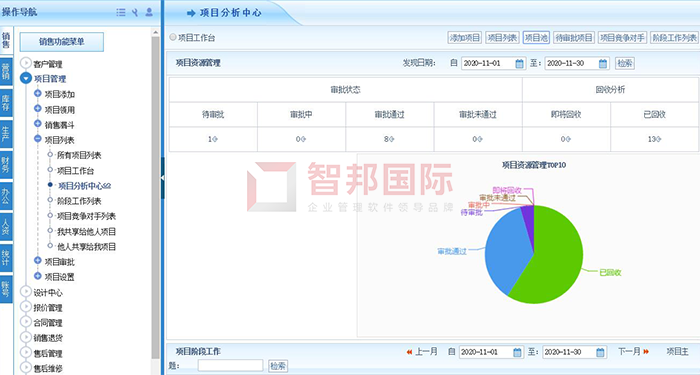This screenshot has width=700, height=375.
Task: Switch to the 人资 side tab
Action: pyautogui.click(x=6, y=227)
